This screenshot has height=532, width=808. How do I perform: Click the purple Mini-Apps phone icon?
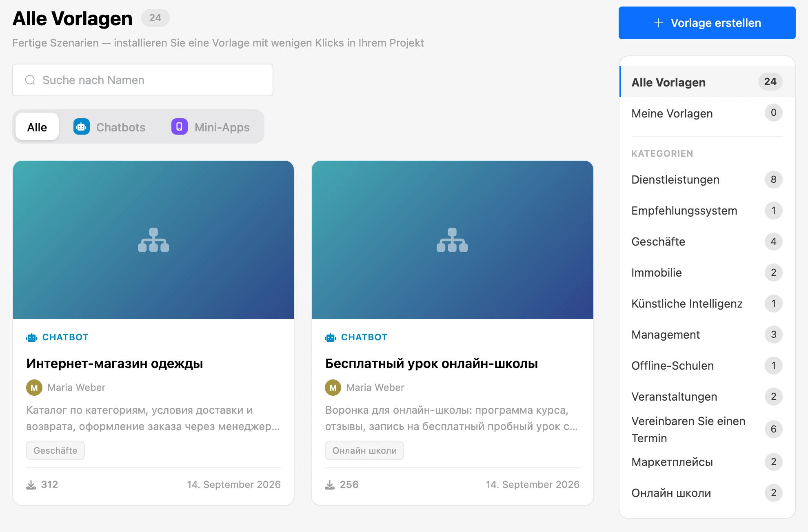click(180, 127)
